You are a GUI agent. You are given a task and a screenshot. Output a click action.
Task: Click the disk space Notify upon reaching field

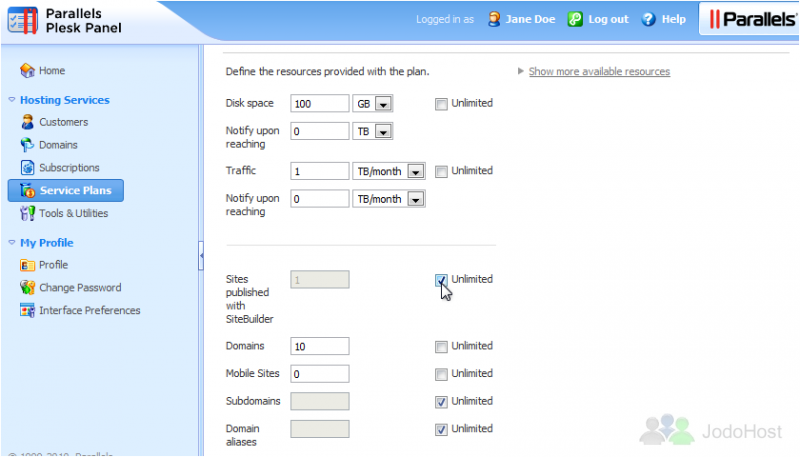click(x=320, y=131)
